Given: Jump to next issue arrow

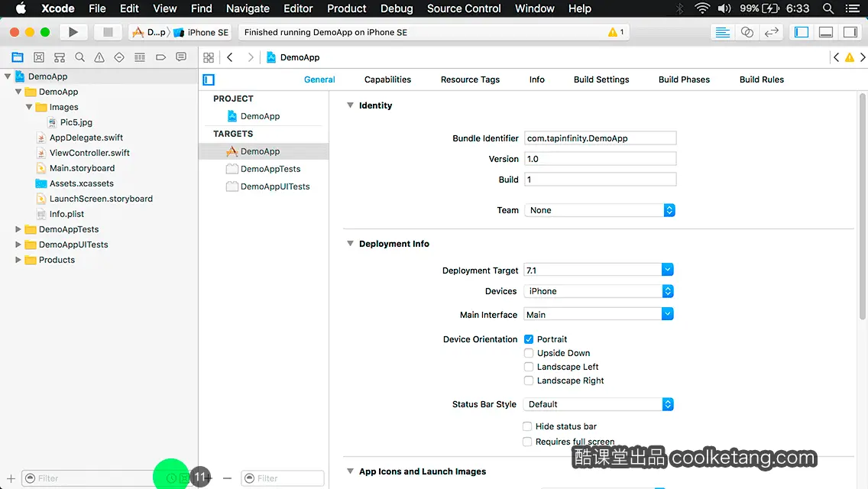Looking at the screenshot, I should pos(863,57).
